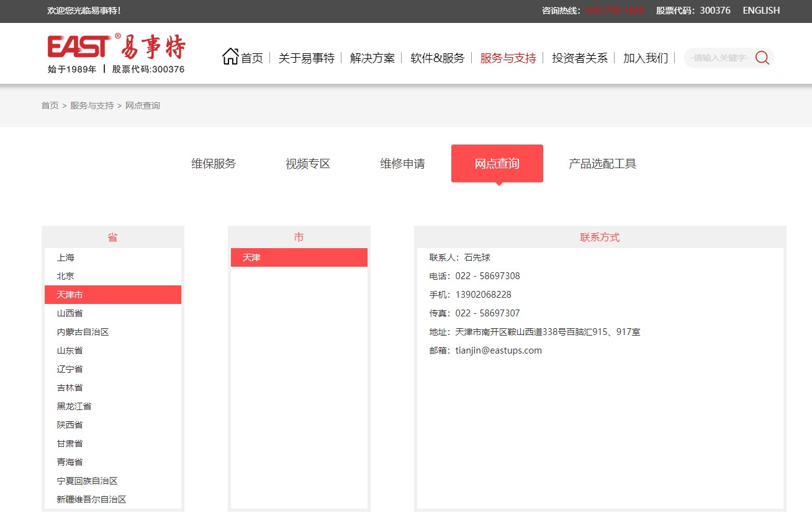Open the 软件&服务 menu
812x531 pixels.
pyautogui.click(x=438, y=58)
